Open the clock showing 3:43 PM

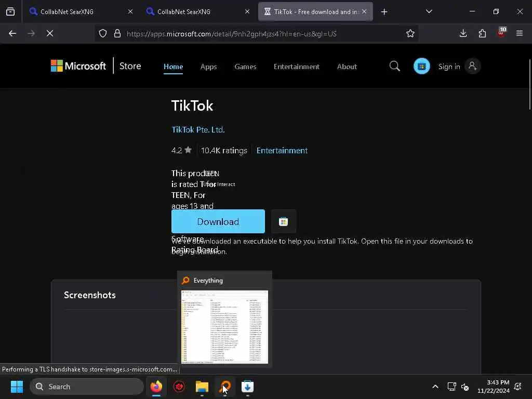pyautogui.click(x=494, y=387)
